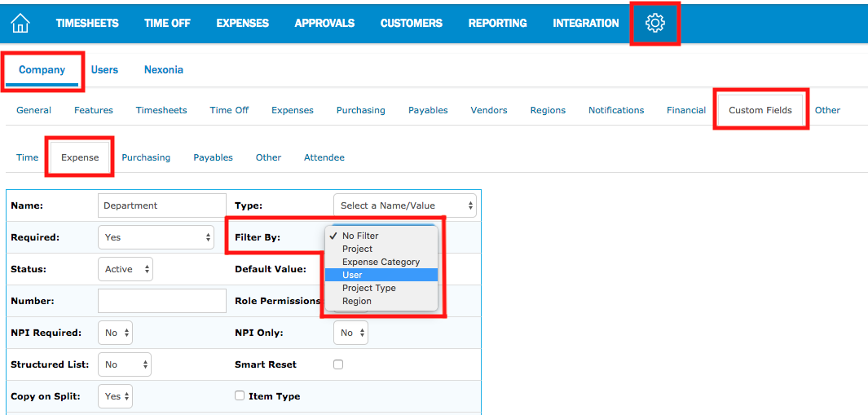Switch to the Users tab
This screenshot has width=868, height=415.
pos(104,69)
